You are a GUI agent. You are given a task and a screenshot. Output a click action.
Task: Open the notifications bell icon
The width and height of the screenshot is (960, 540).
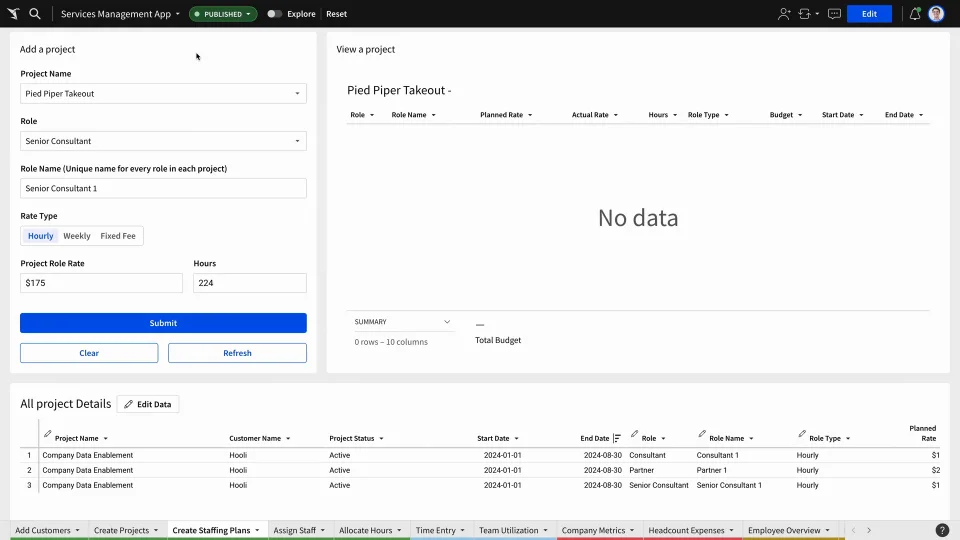tap(915, 13)
